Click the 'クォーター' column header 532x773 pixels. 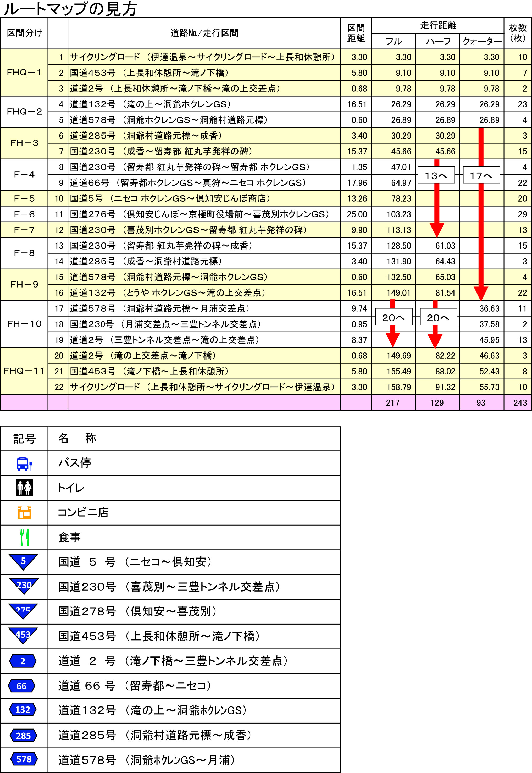pos(482,41)
